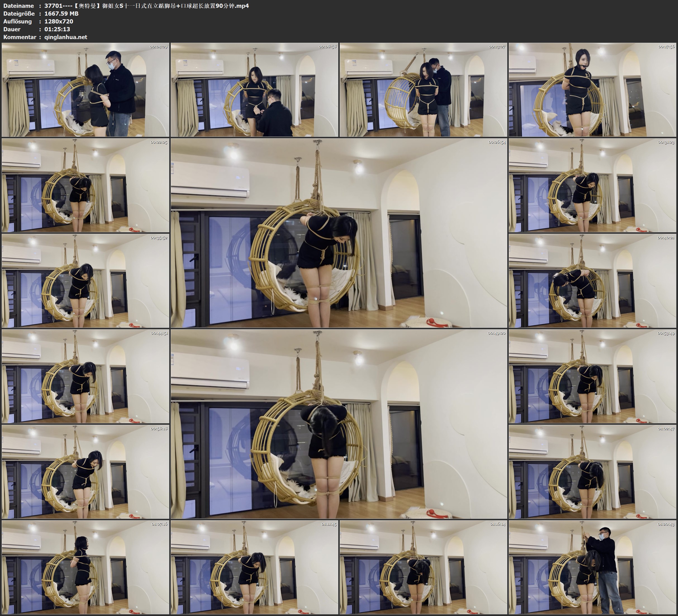Screen dimensions: 678x616
Task: Click the thumbnail stamped 00:53:49
Action: click(592, 376)
